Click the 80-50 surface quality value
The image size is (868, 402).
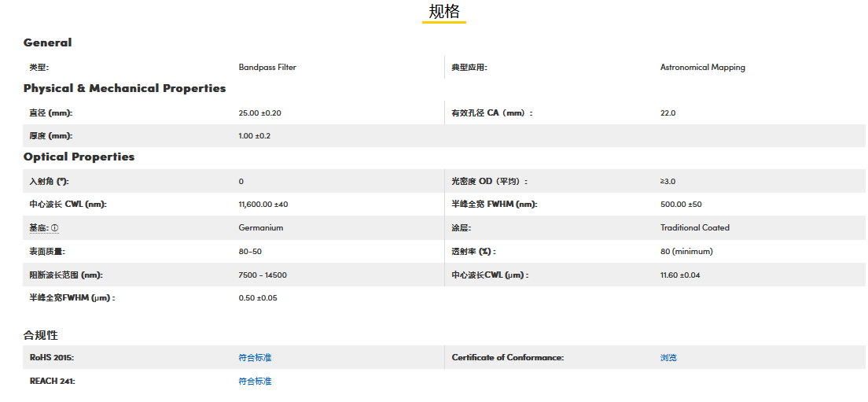tap(250, 252)
